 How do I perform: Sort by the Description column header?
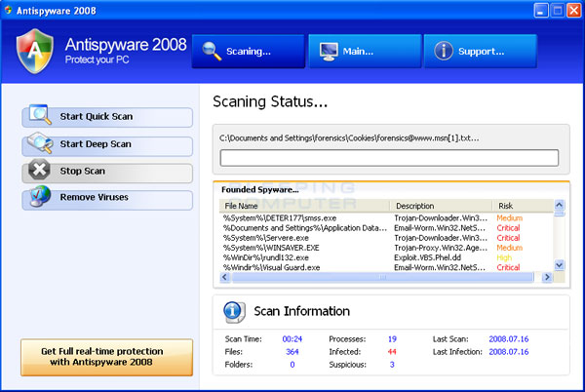point(441,206)
